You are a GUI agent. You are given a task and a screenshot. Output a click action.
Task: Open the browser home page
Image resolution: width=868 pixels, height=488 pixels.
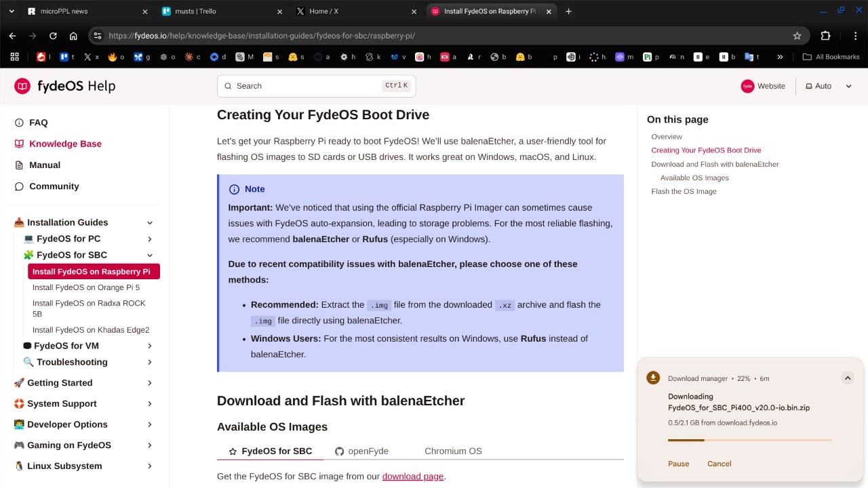(x=73, y=36)
